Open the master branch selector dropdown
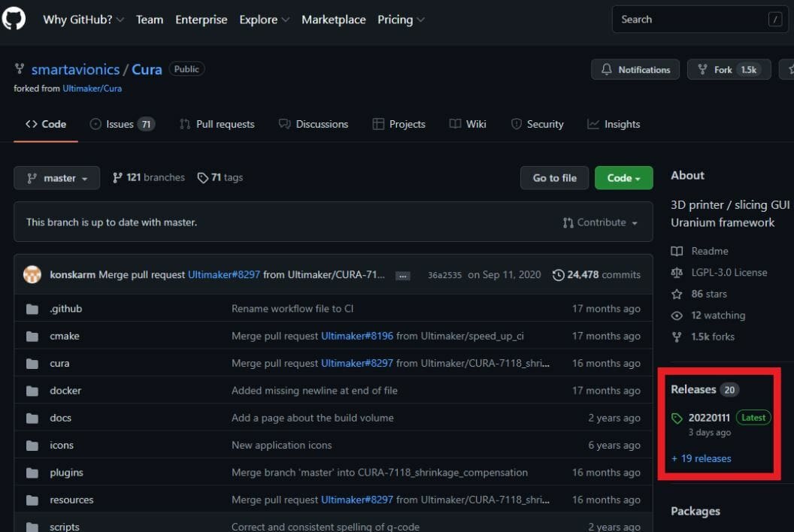 [x=56, y=177]
